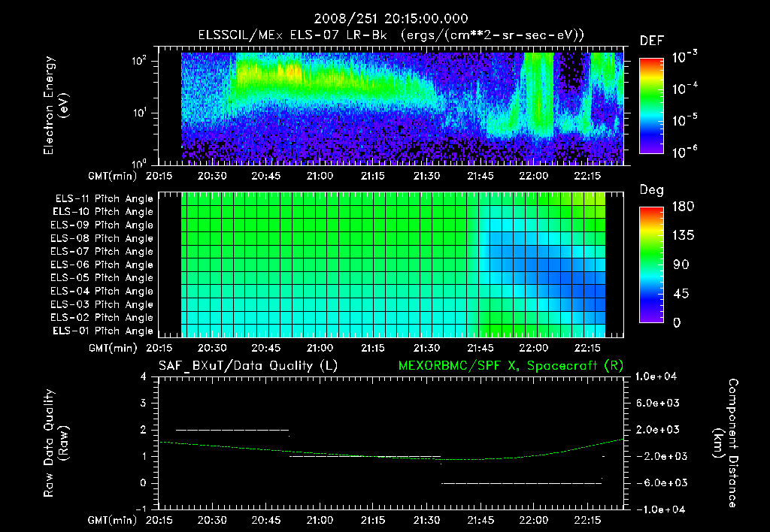Click the DEF label above the color scale
This screenshot has height=532, width=770.
point(652,41)
